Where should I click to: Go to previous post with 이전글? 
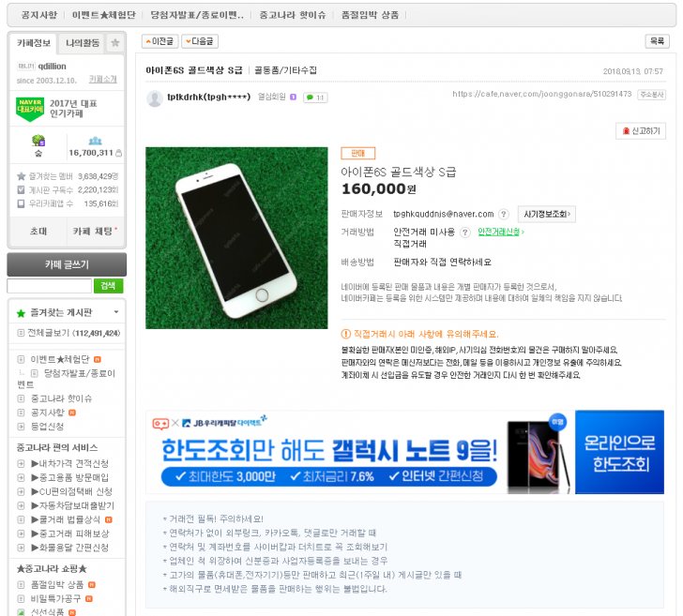pyautogui.click(x=159, y=41)
